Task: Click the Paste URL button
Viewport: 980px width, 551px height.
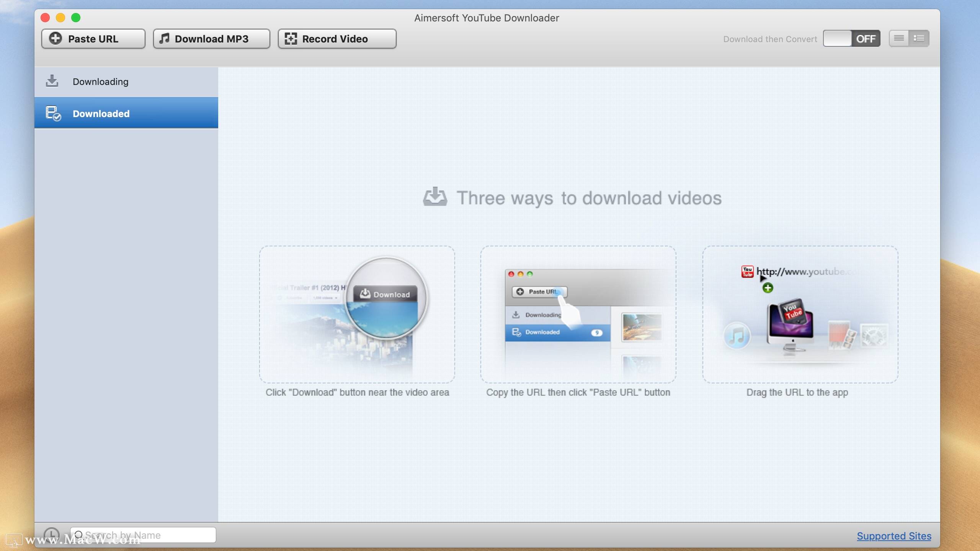Action: (93, 39)
